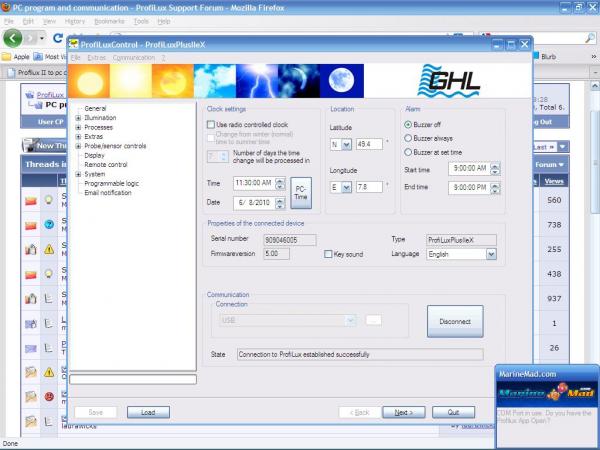Click the Latitude value field 49.4
600x450 pixels.
[369, 144]
